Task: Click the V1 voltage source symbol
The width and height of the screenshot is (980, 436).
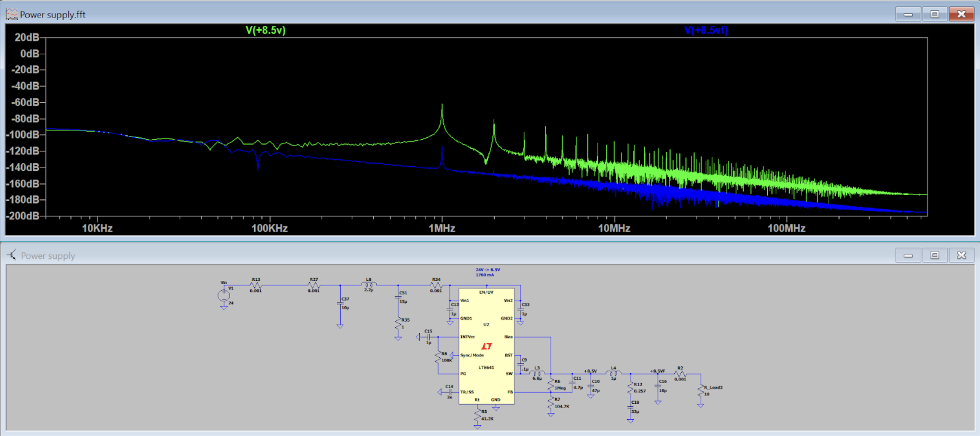Action: pyautogui.click(x=224, y=295)
